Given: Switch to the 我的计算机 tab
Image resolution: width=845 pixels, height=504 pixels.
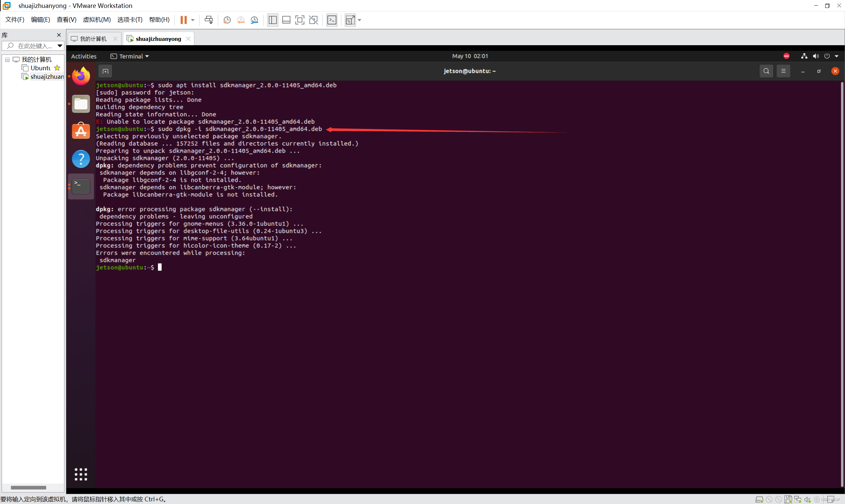Looking at the screenshot, I should 93,39.
